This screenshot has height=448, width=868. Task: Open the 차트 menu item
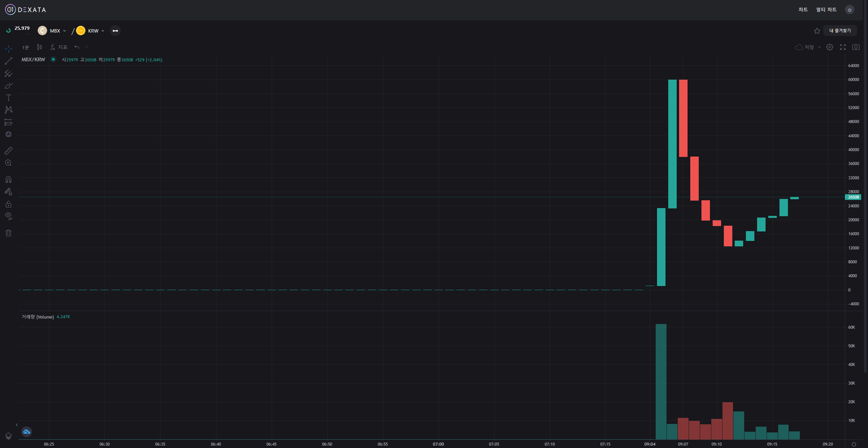(x=803, y=9)
